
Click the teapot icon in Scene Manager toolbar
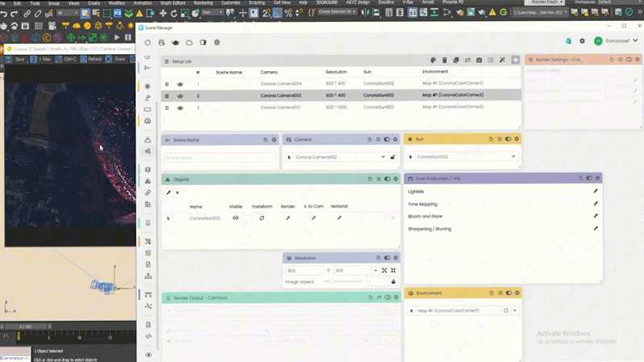[175, 42]
